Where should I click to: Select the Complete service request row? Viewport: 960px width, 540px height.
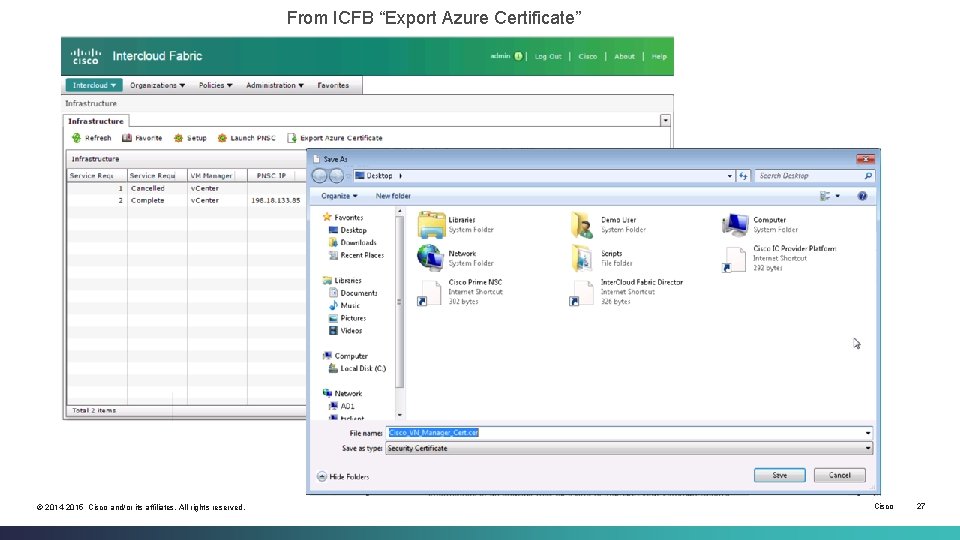pyautogui.click(x=186, y=200)
